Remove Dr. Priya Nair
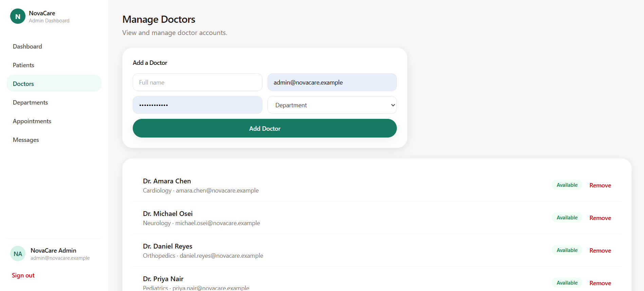The height and width of the screenshot is (291, 644). [x=600, y=283]
